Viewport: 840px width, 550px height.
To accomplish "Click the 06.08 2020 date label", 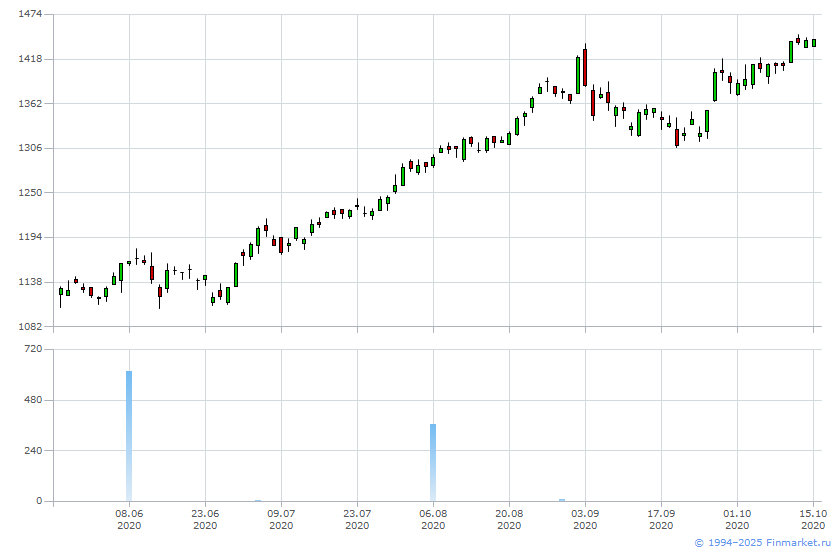I will pos(433,519).
